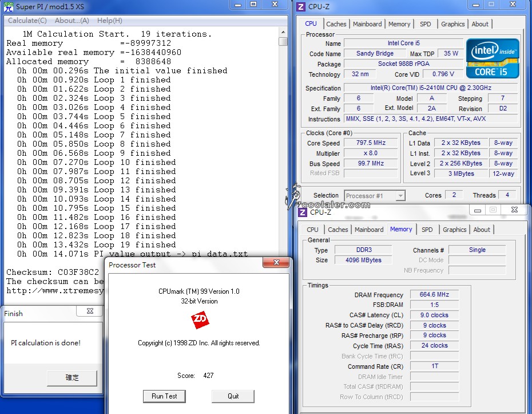Screen dimensions: 532x414
Task: Click the 'Checksum: C03F38C2' line in Super PI
Action: pos(53,273)
